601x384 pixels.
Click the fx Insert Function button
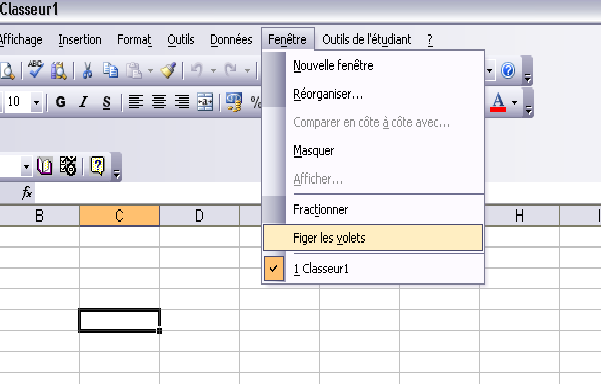pyautogui.click(x=27, y=192)
